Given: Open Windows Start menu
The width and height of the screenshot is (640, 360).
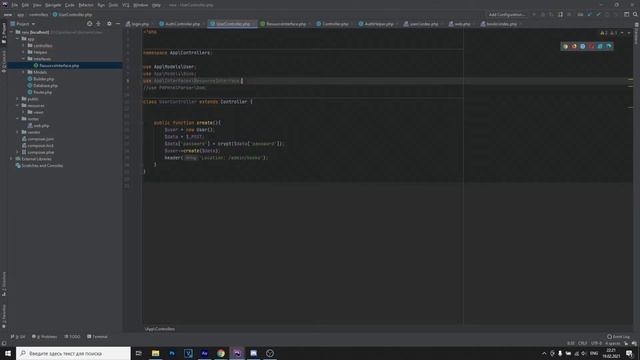Looking at the screenshot, I should pos(8,353).
